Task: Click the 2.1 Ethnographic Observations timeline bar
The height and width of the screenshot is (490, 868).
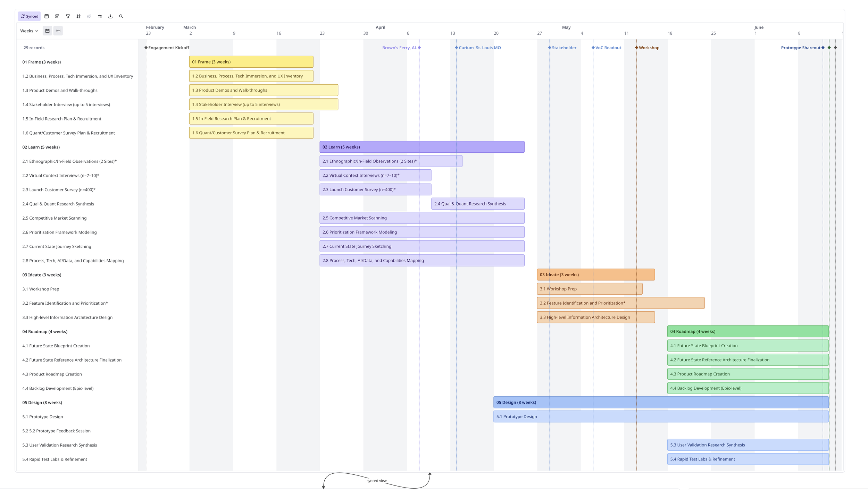Action: coord(391,161)
